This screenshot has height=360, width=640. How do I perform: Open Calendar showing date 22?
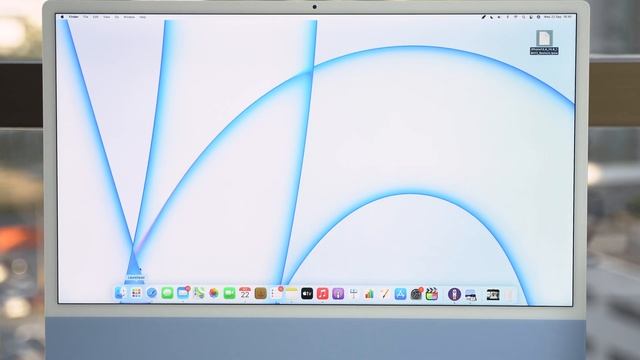[x=245, y=293]
